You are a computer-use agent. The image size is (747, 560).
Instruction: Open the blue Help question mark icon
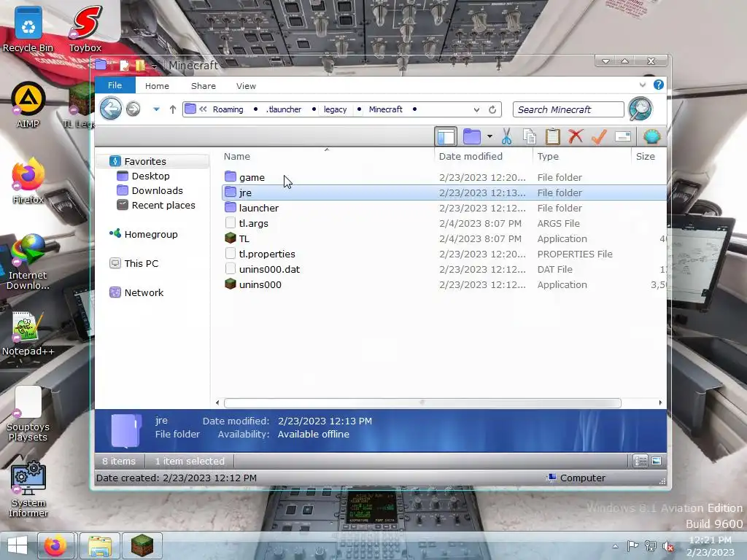pyautogui.click(x=659, y=85)
